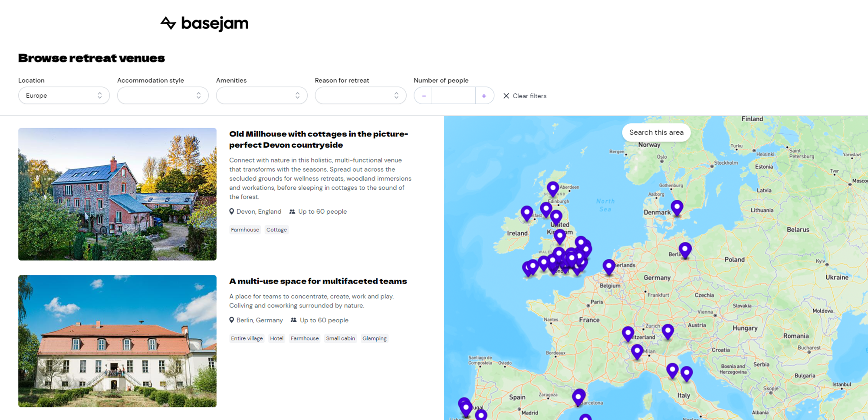
Task: Click the people icon in the Berlin listing
Action: pyautogui.click(x=294, y=320)
